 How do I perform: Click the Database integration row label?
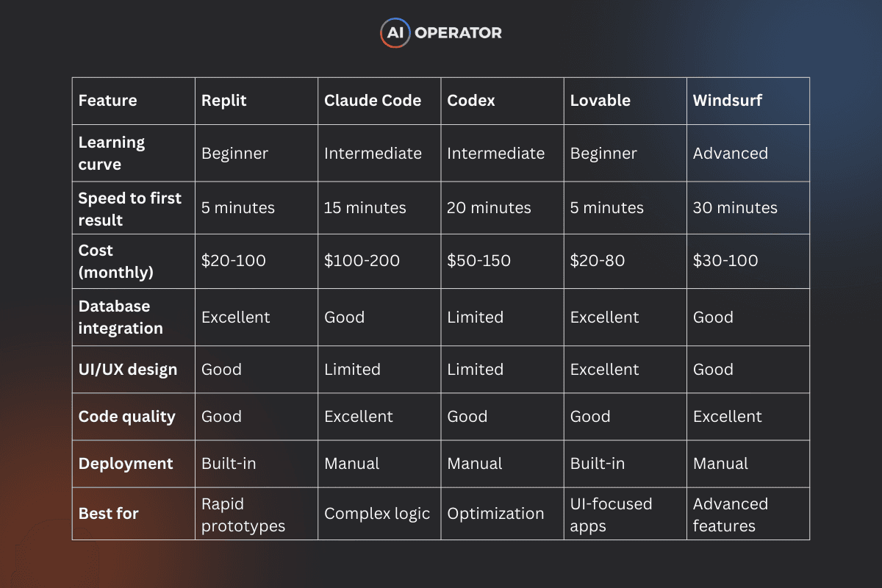[121, 317]
